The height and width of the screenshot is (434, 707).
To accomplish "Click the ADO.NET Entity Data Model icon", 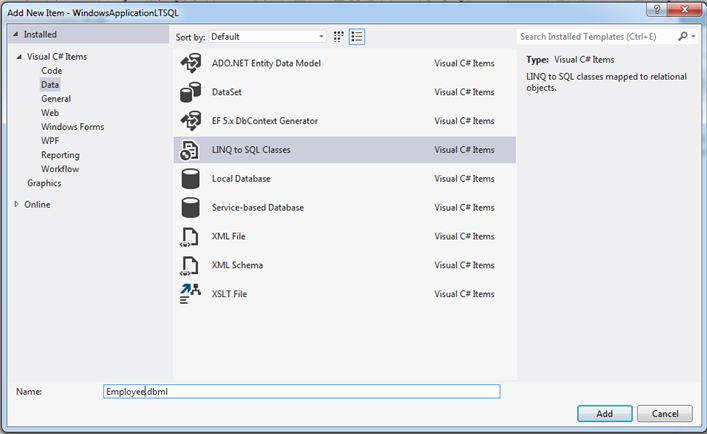I will 190,63.
